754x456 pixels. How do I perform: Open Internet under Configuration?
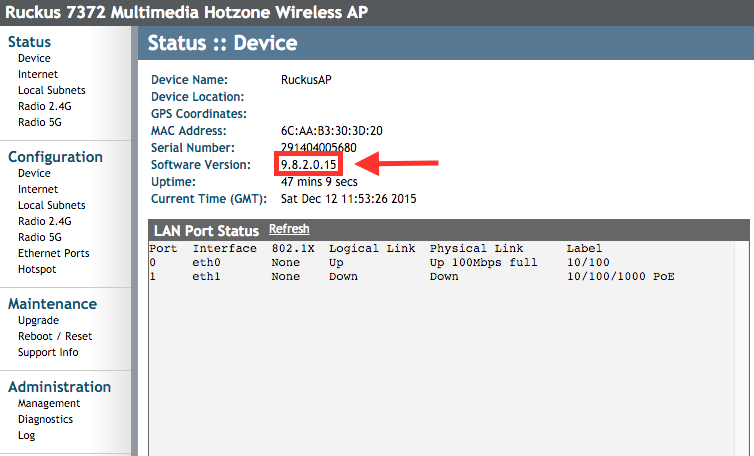pos(38,189)
